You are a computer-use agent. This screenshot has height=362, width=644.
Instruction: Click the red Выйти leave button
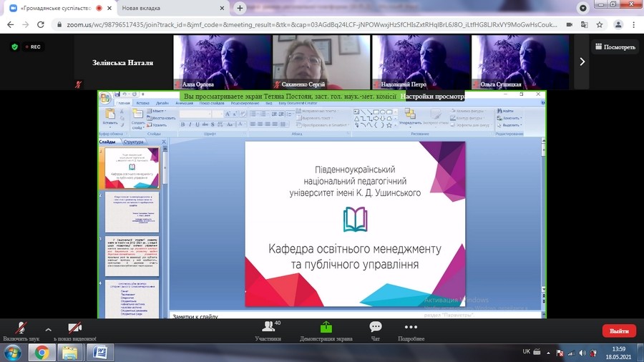[618, 331]
